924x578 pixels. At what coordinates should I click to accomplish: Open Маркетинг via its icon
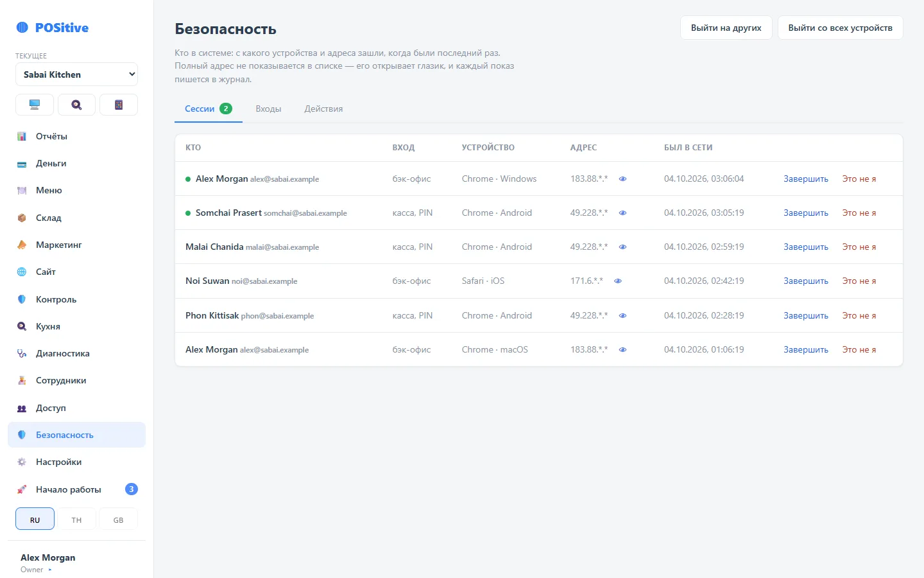(22, 245)
